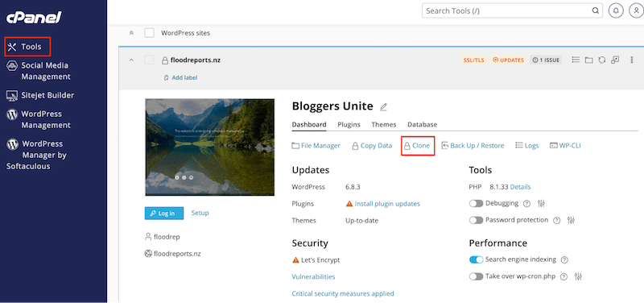Open Sitejet Builder from the sidebar

tap(40, 95)
